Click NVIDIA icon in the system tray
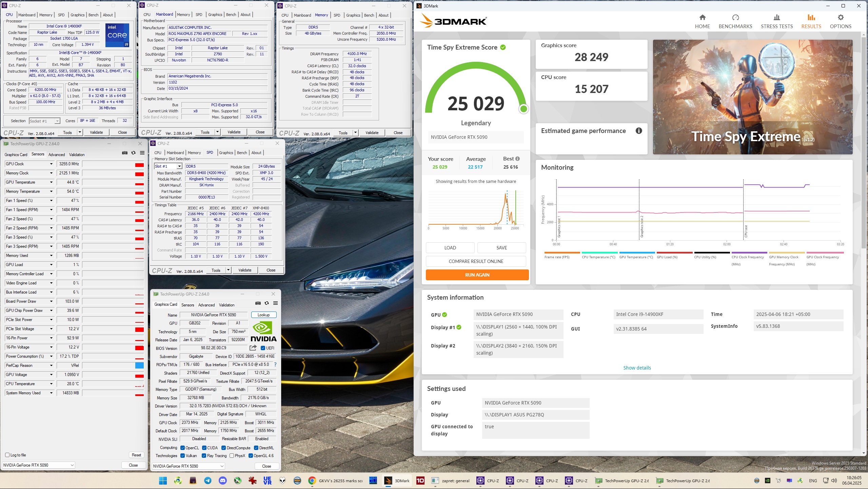Viewport: 868px width, 489px height. coord(767,481)
